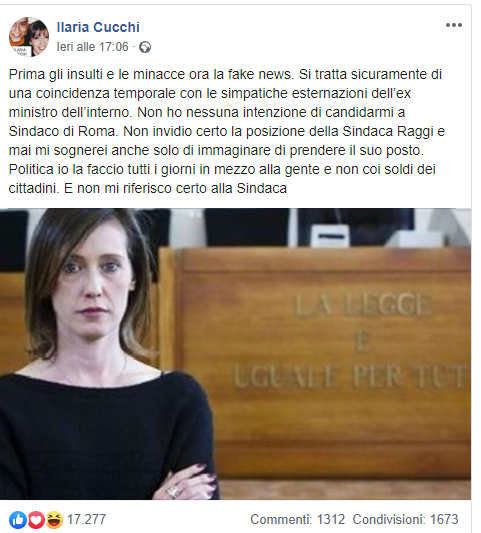The image size is (481, 533).
Task: Click the post timestamp Ieri alle 17:06
Action: [x=92, y=47]
